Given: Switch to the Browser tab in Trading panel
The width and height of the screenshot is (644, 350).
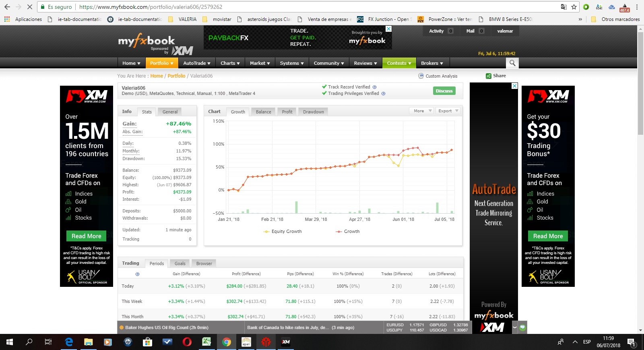Looking at the screenshot, I should pos(204,264).
